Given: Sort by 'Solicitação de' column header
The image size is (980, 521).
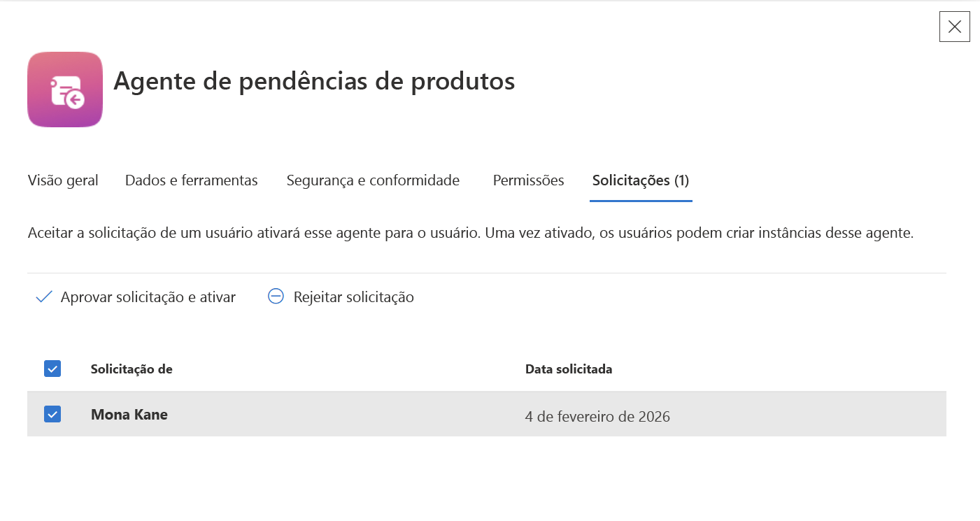Looking at the screenshot, I should coord(132,369).
